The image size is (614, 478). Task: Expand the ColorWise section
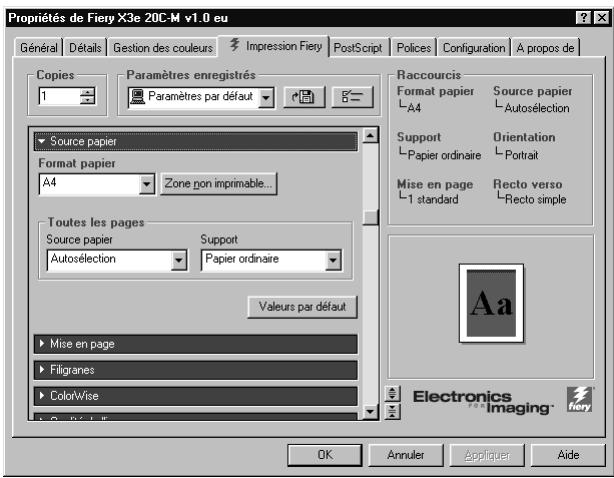click(x=196, y=396)
